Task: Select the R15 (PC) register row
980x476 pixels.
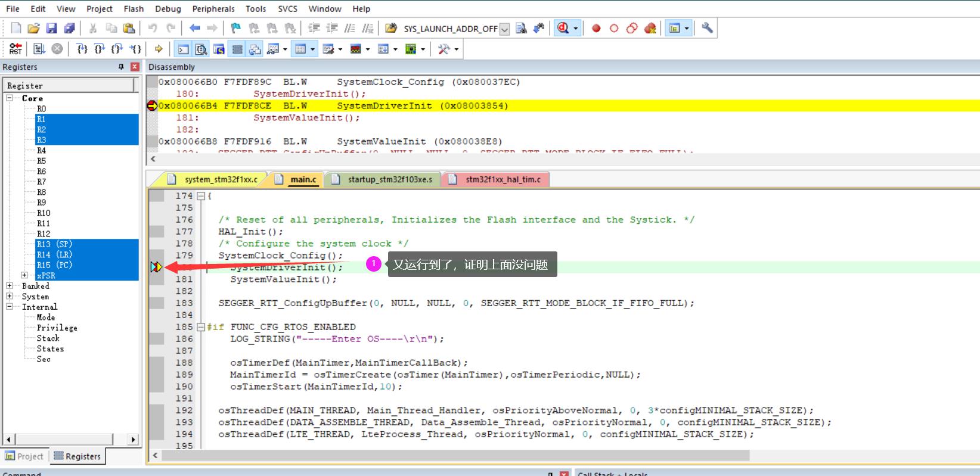Action: 87,265
